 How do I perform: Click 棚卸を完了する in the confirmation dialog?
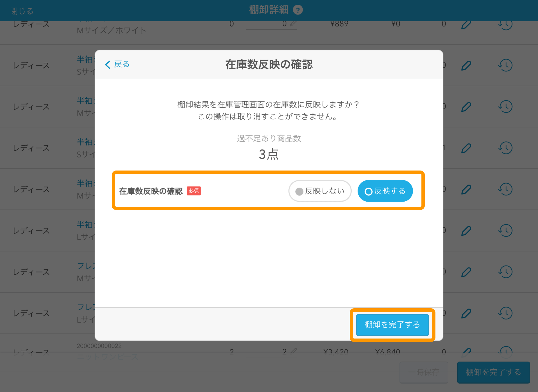(392, 325)
